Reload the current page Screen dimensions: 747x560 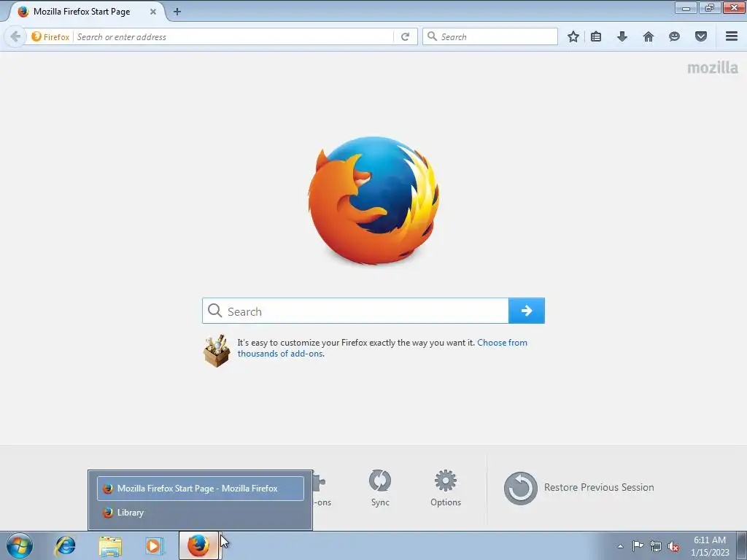click(405, 36)
